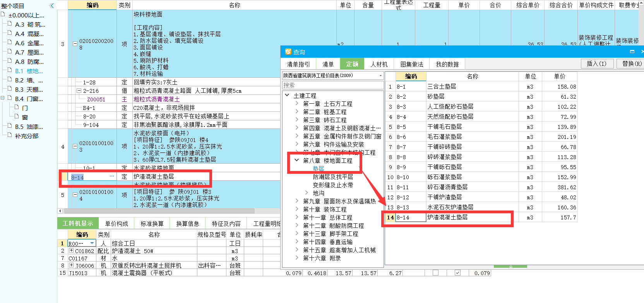Select 防潮层及找平层 sub-item
The height and width of the screenshot is (303, 644).
(333, 177)
